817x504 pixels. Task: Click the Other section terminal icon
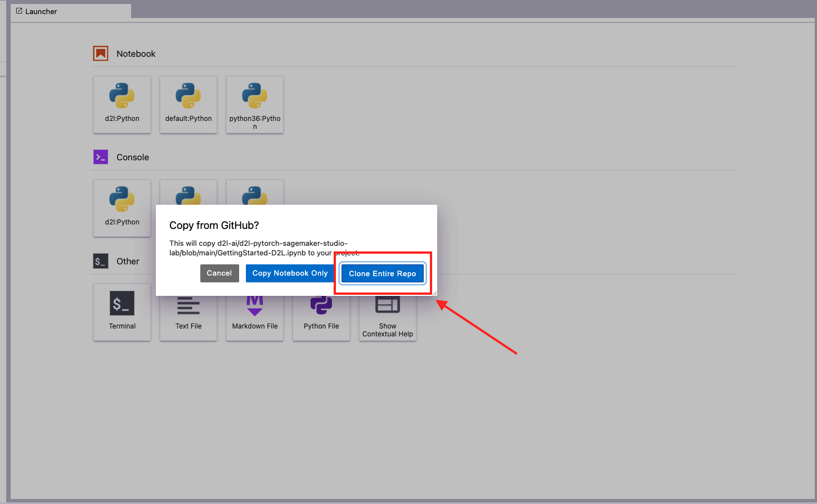point(100,261)
